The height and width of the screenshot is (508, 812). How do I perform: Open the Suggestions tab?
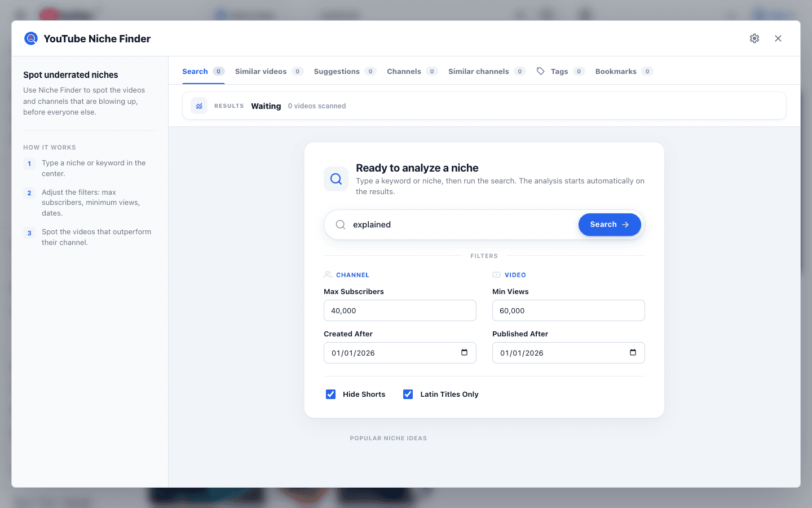click(345, 72)
